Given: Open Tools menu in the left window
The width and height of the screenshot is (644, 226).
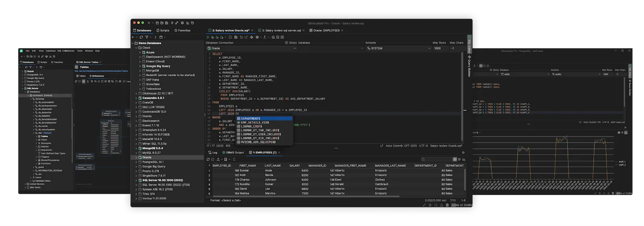Looking at the screenshot, I should [80, 51].
